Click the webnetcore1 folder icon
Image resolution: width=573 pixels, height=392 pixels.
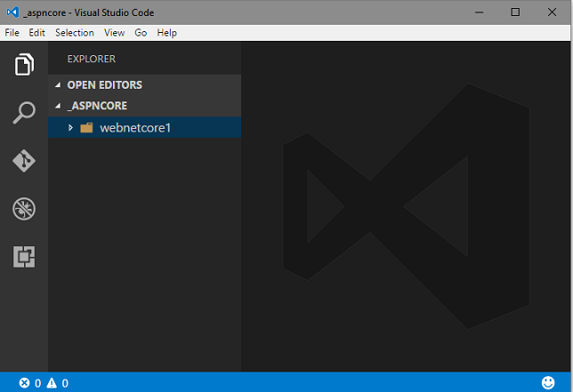(x=86, y=127)
